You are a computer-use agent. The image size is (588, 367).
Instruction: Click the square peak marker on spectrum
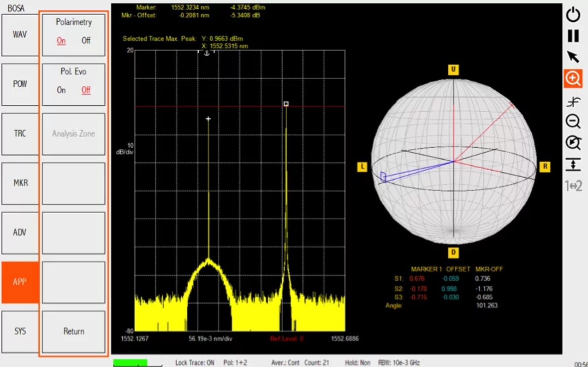point(286,104)
